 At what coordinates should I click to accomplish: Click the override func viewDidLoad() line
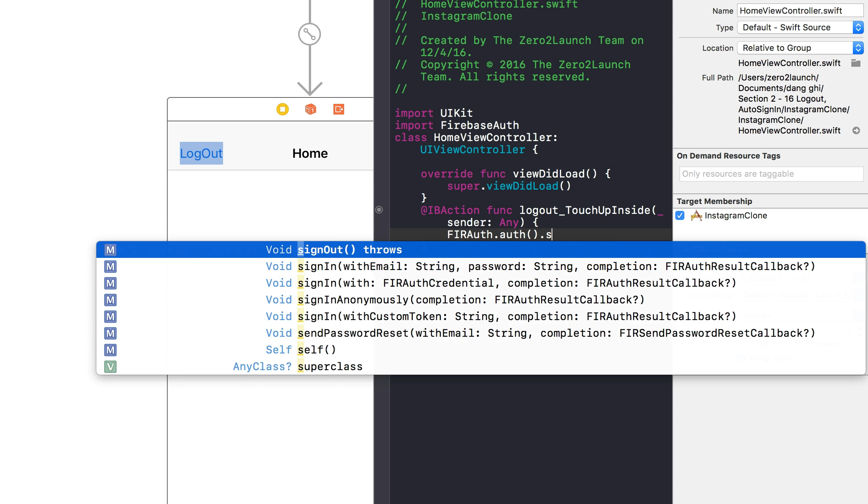tap(516, 174)
